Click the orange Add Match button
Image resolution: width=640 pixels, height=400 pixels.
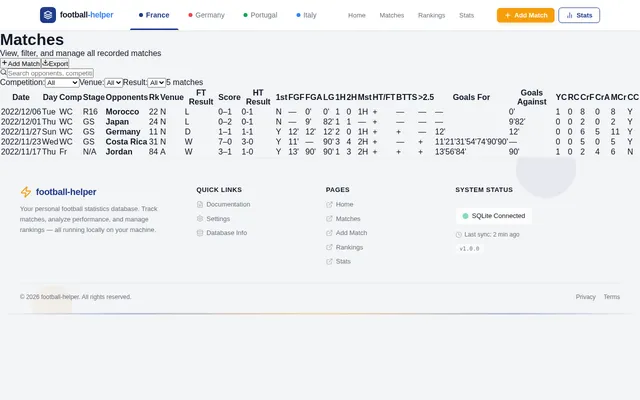tap(525, 15)
